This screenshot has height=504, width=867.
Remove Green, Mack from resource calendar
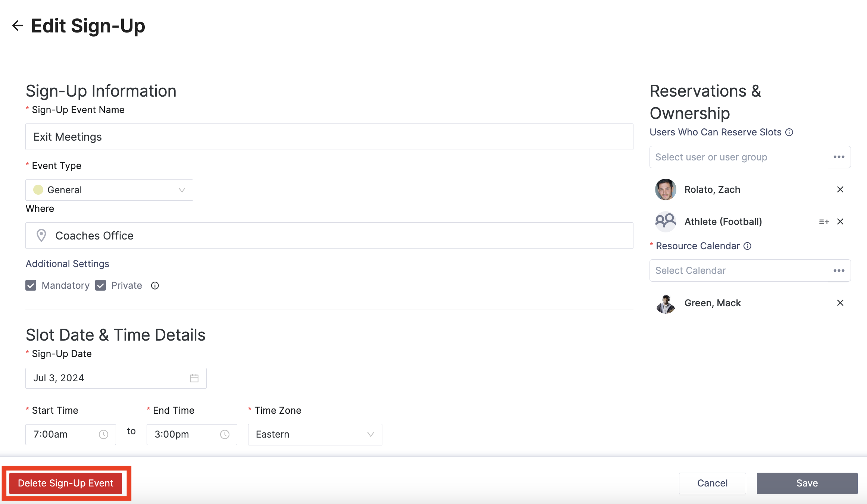click(840, 303)
